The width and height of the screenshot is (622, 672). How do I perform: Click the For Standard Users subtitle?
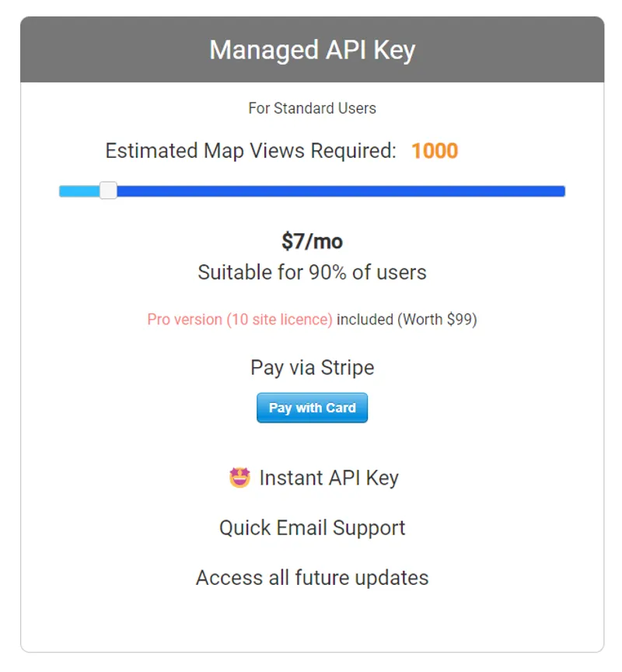point(311,108)
